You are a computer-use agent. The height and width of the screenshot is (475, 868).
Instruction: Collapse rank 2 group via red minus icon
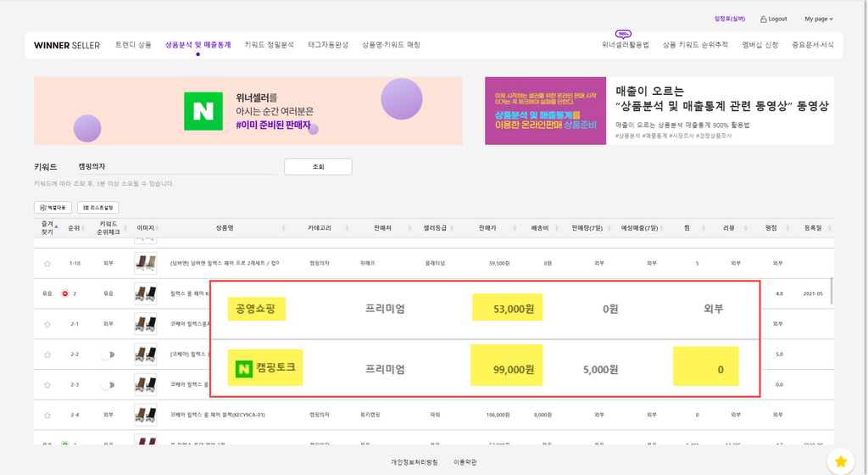pyautogui.click(x=64, y=293)
